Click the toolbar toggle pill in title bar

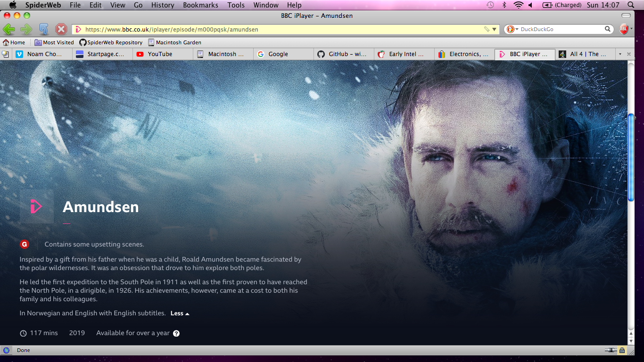click(626, 16)
